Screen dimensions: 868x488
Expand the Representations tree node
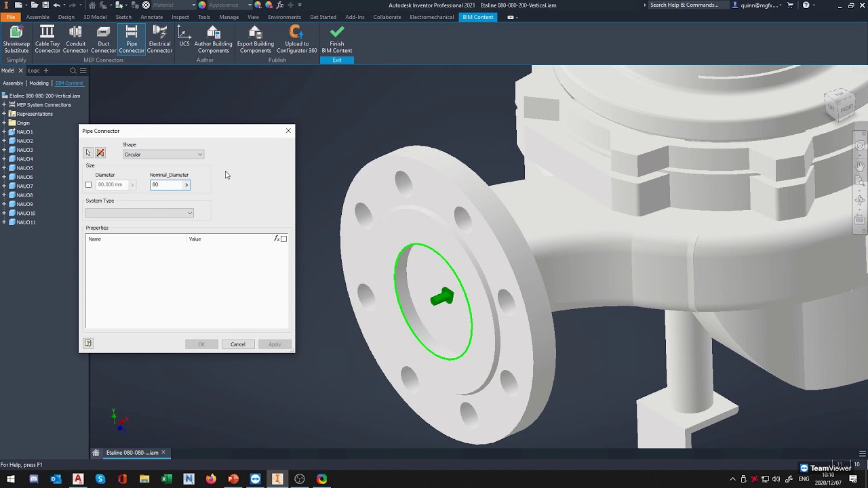(4, 114)
